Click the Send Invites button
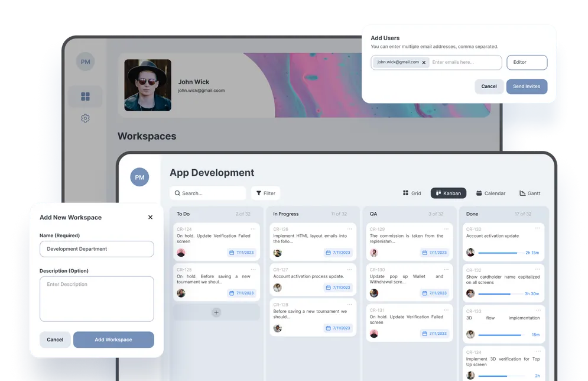The image size is (588, 381). (527, 86)
